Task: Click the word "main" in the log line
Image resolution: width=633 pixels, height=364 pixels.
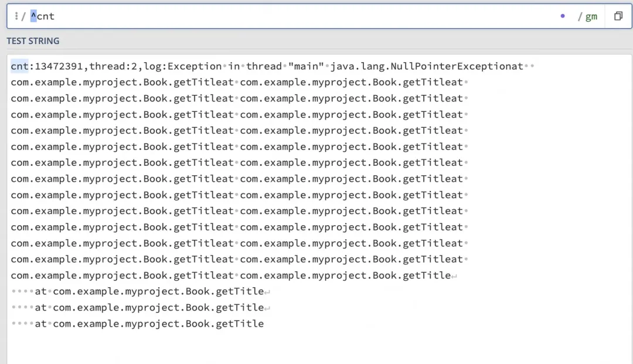Action: coord(306,66)
